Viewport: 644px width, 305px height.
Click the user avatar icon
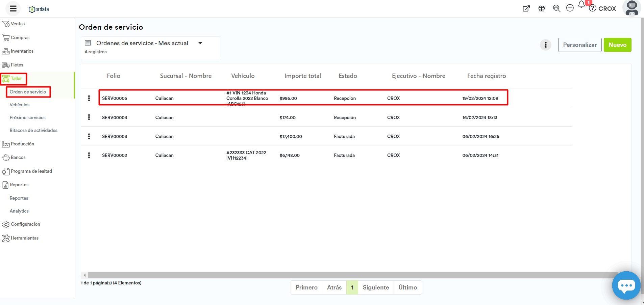pos(631,8)
